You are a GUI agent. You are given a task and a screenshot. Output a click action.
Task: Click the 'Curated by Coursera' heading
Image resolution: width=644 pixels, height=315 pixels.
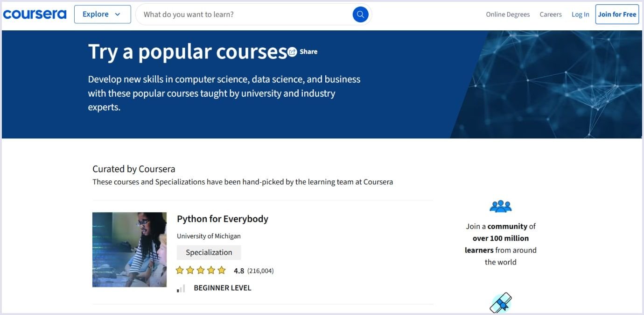pos(134,169)
